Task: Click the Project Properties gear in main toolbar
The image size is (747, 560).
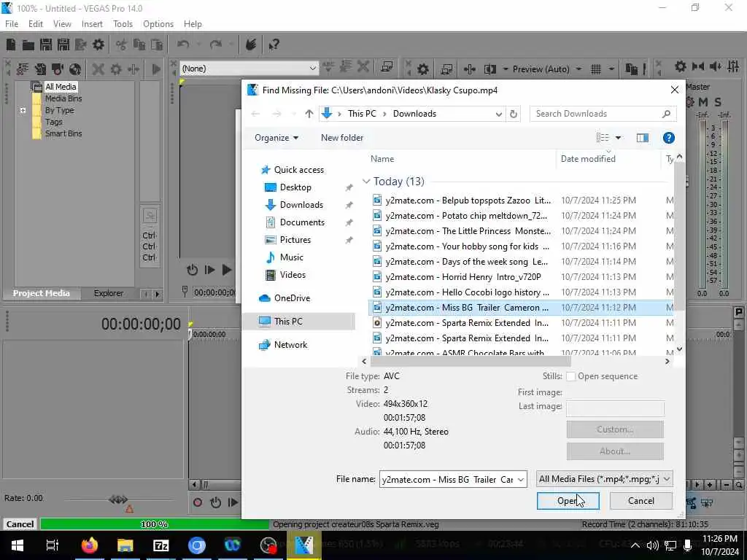Action: 98,44
